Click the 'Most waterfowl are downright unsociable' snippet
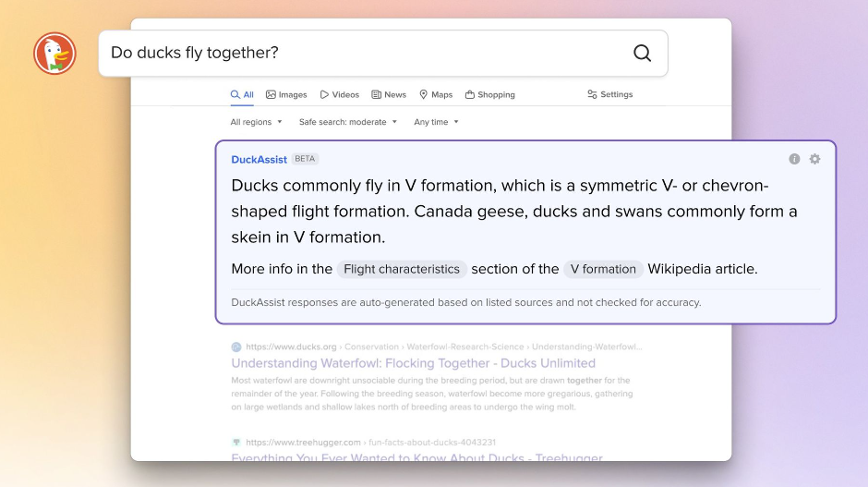 [432, 394]
